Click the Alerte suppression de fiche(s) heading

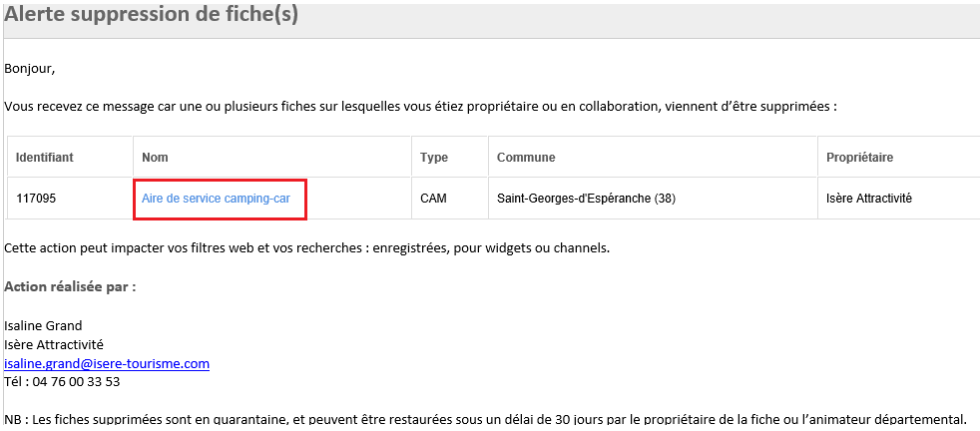coord(152,15)
